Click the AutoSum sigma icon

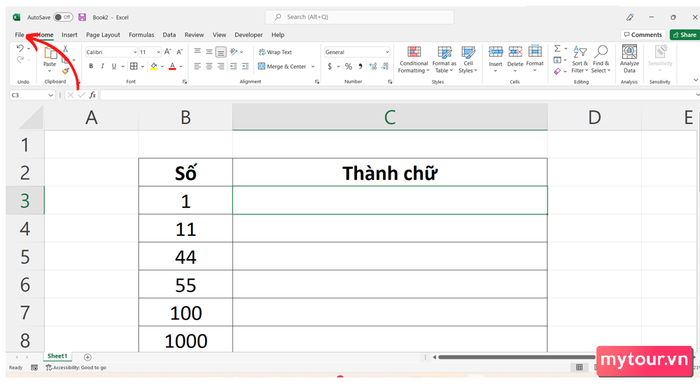point(557,48)
